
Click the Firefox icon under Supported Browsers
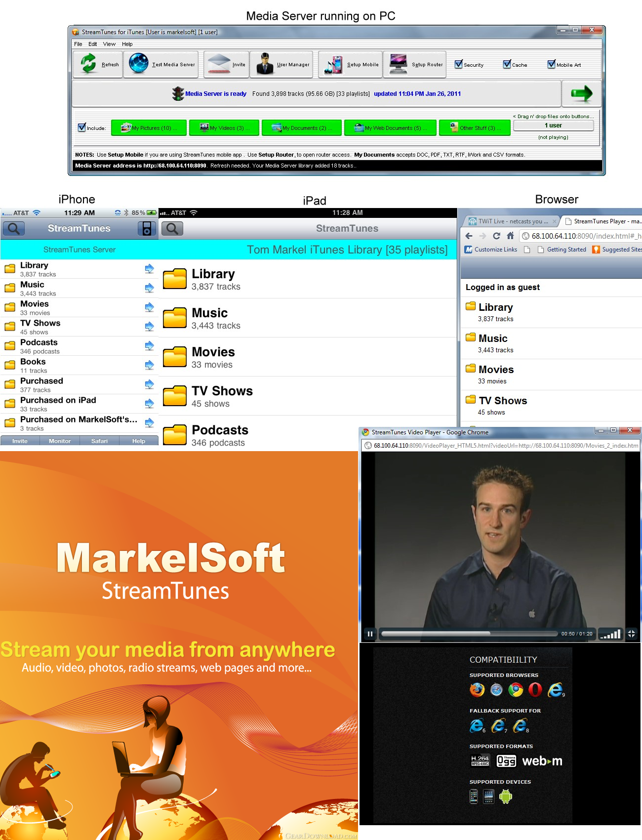click(x=477, y=689)
